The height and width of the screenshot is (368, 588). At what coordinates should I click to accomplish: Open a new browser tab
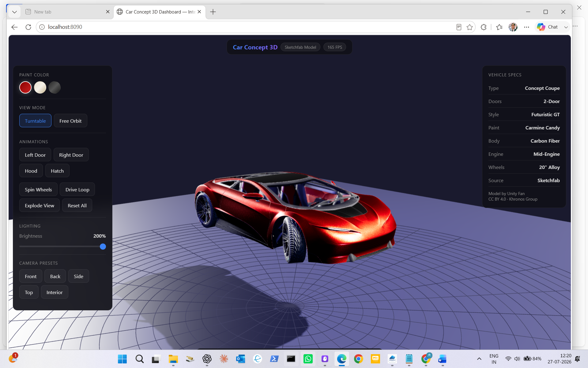213,12
